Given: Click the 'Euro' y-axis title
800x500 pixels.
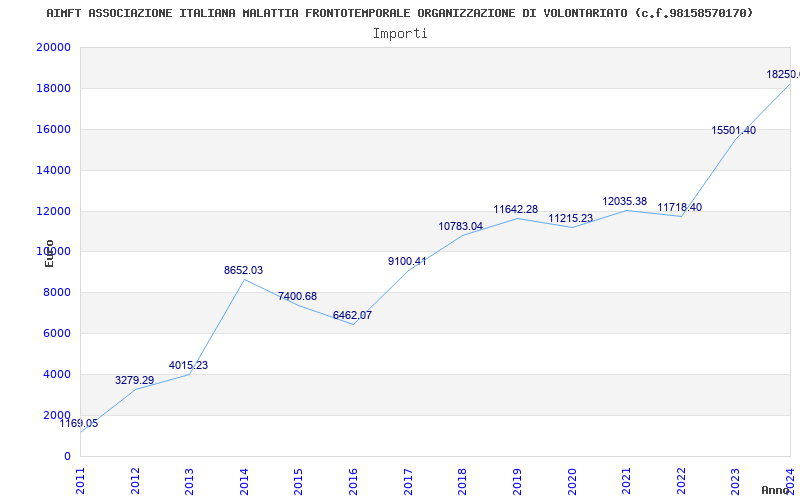Looking at the screenshot, I should point(49,253).
